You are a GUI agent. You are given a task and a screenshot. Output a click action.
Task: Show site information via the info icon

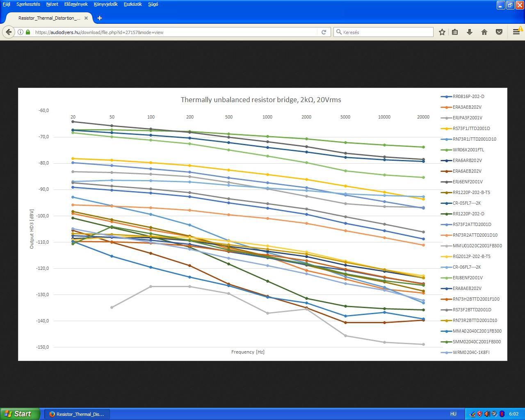click(x=20, y=32)
